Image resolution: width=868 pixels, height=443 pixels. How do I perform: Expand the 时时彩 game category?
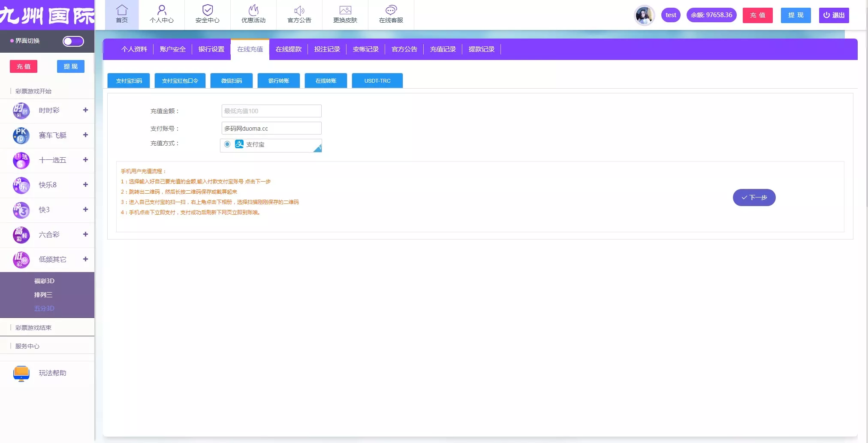85,110
